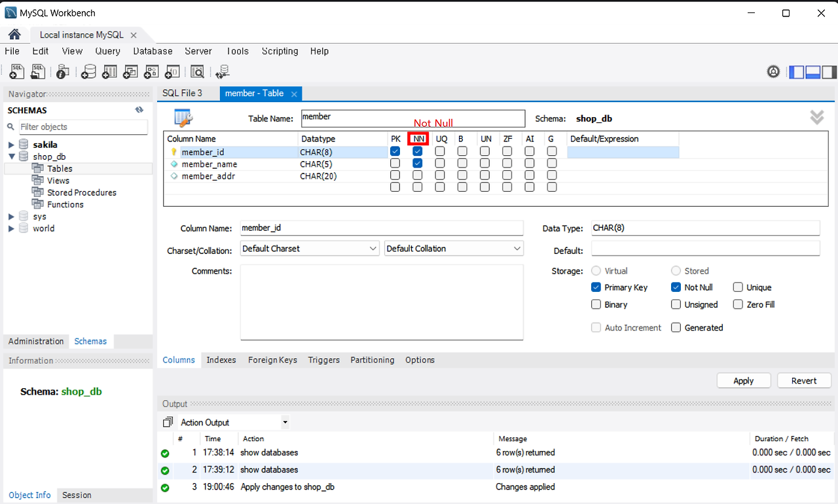Select Tables under shop_db
The height and width of the screenshot is (504, 838).
pyautogui.click(x=60, y=169)
